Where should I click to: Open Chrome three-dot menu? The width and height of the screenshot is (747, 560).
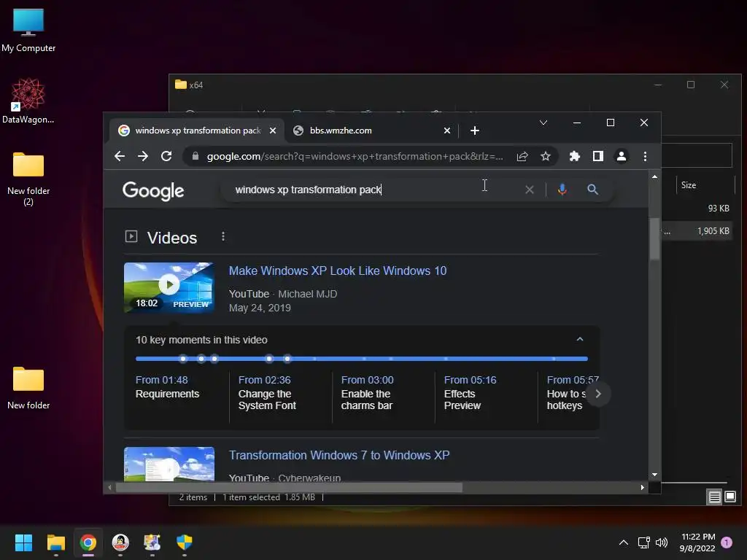[645, 156]
